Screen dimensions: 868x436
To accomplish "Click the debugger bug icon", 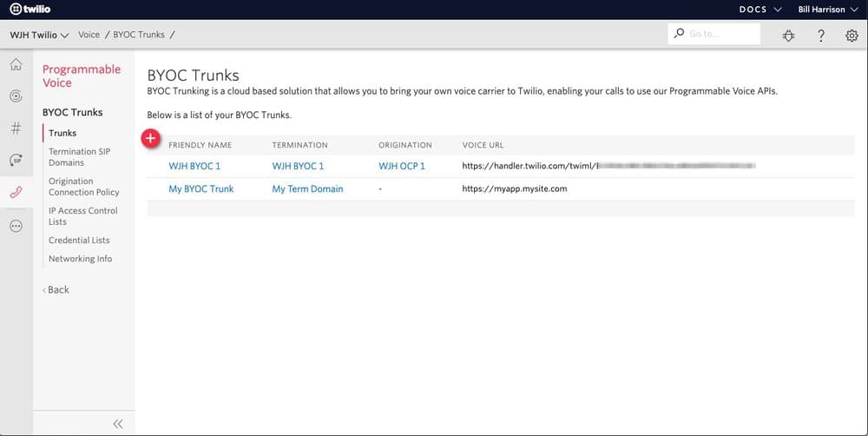I will pos(788,35).
